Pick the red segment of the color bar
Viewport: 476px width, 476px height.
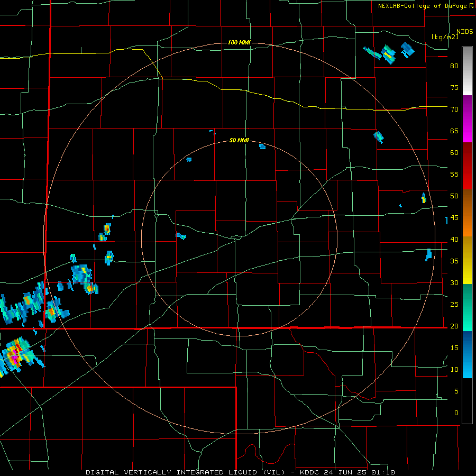pyautogui.click(x=467, y=166)
